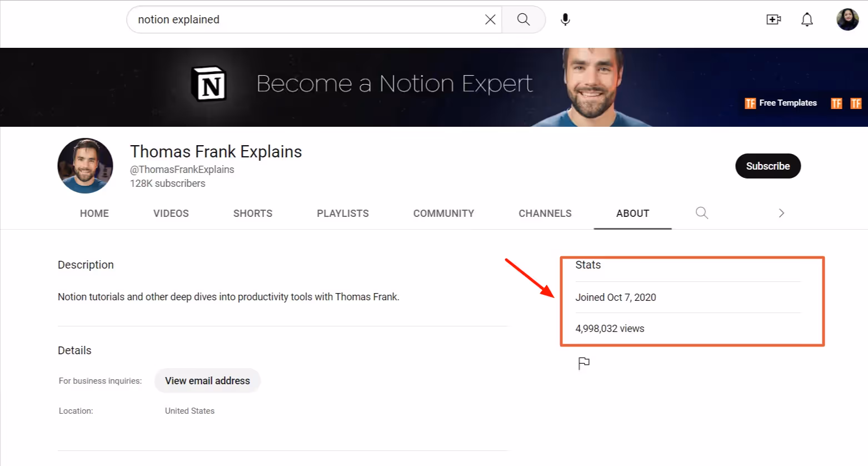
Task: Clear the search box with the X icon
Action: click(x=490, y=19)
